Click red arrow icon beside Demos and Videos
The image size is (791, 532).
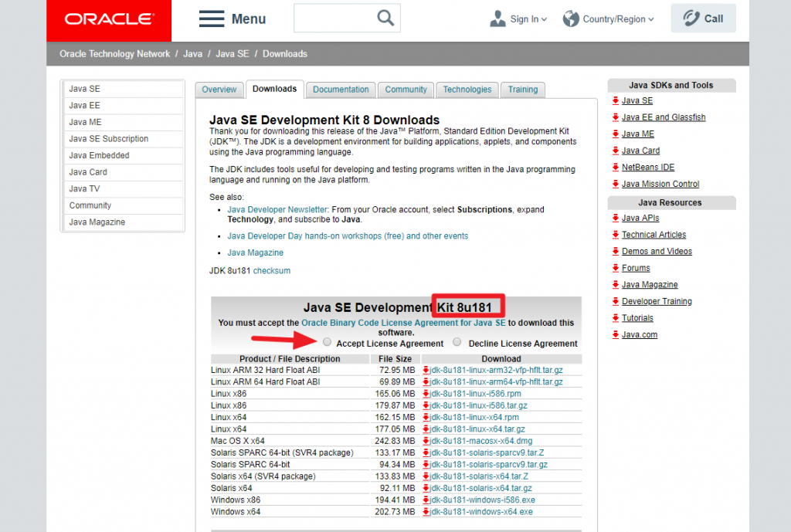point(616,251)
